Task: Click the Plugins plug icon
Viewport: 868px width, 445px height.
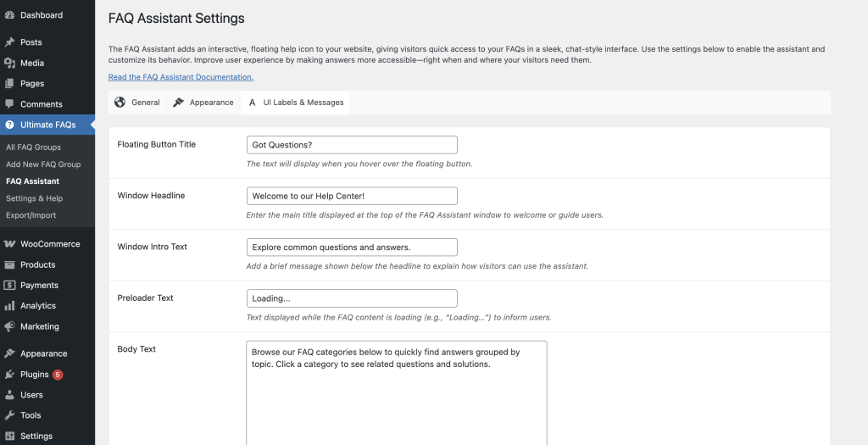Action: pyautogui.click(x=9, y=374)
